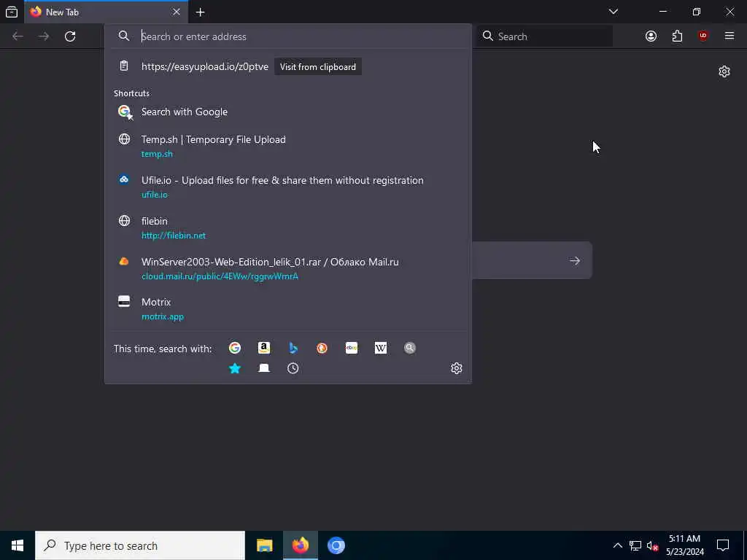Click the motrix.app URL text
The width and height of the screenshot is (747, 560).
(x=163, y=316)
